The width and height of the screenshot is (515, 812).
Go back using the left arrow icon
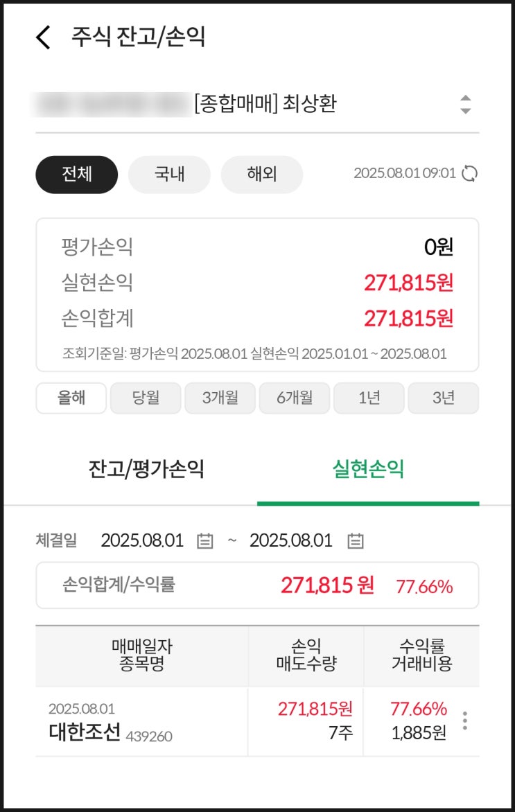point(44,37)
